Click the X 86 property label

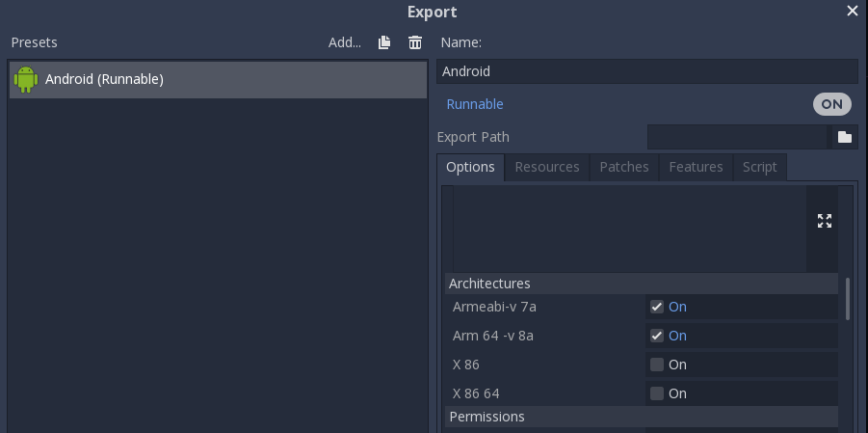pos(466,365)
